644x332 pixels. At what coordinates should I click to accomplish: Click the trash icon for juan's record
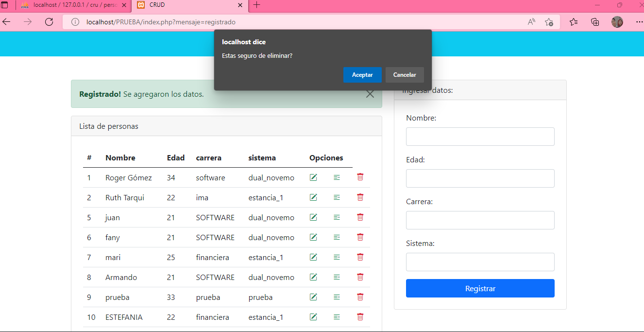tap(360, 217)
